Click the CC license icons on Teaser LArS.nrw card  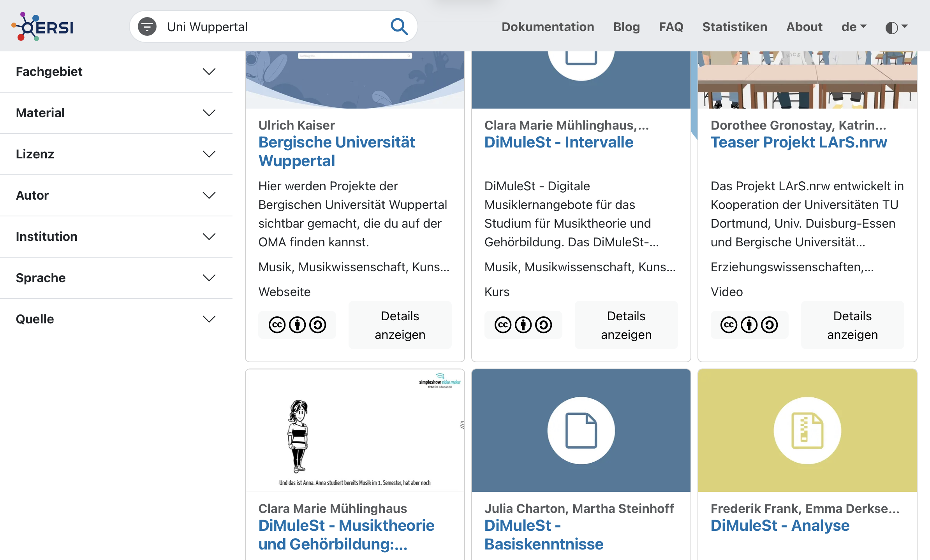point(749,325)
